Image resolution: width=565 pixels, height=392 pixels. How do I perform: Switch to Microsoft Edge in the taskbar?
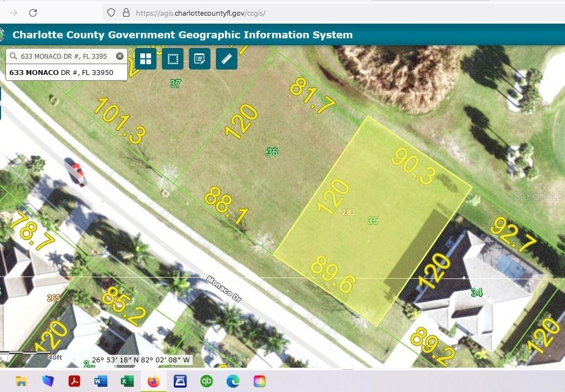[x=233, y=381]
